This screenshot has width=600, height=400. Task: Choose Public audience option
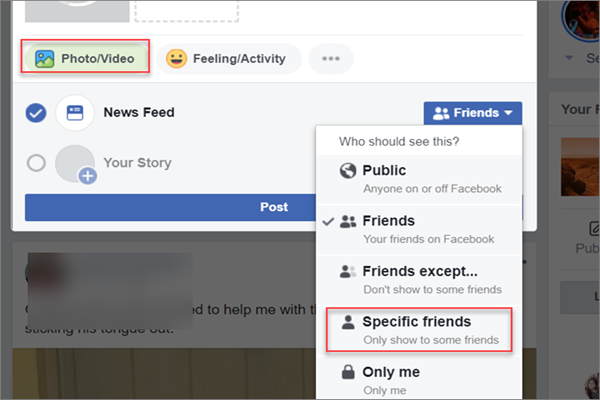coord(419,179)
